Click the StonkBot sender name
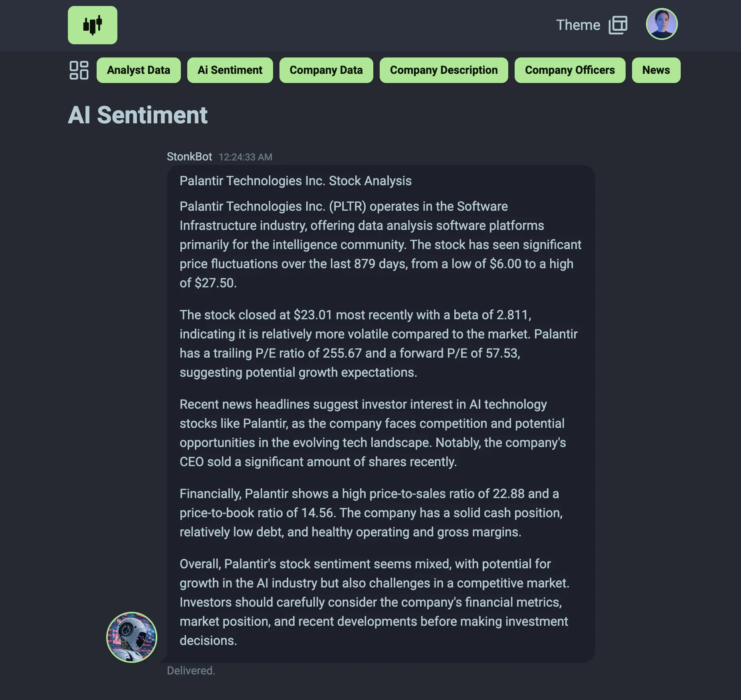This screenshot has width=741, height=700. tap(189, 157)
